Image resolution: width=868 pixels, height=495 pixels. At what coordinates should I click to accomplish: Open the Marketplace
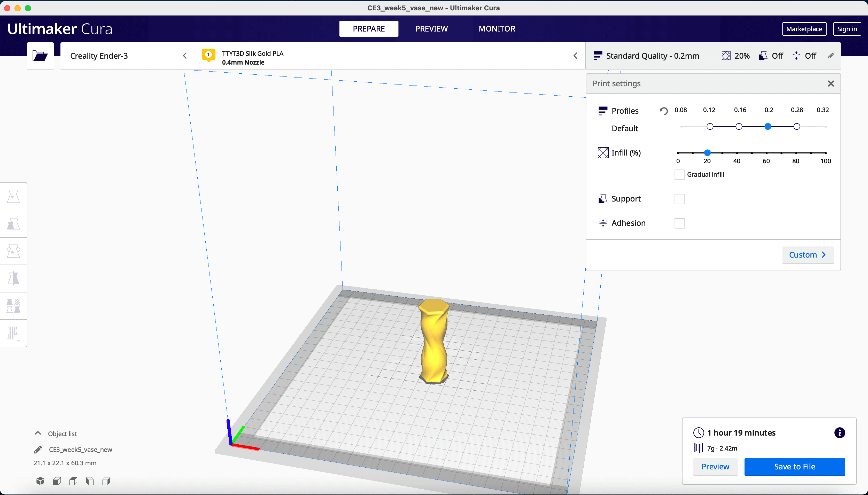(804, 29)
